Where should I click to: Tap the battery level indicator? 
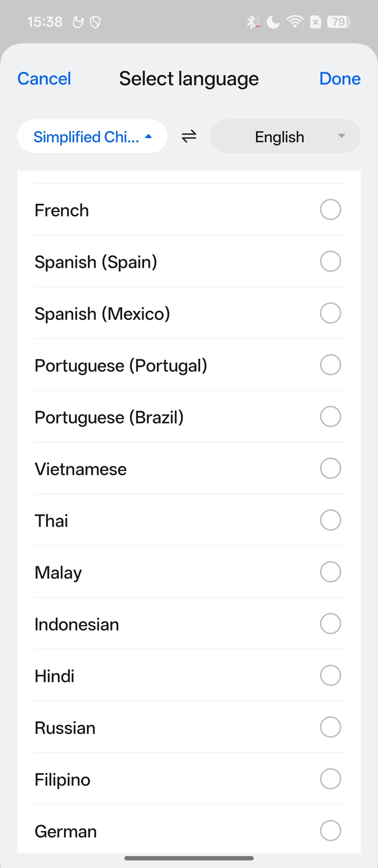click(x=339, y=22)
